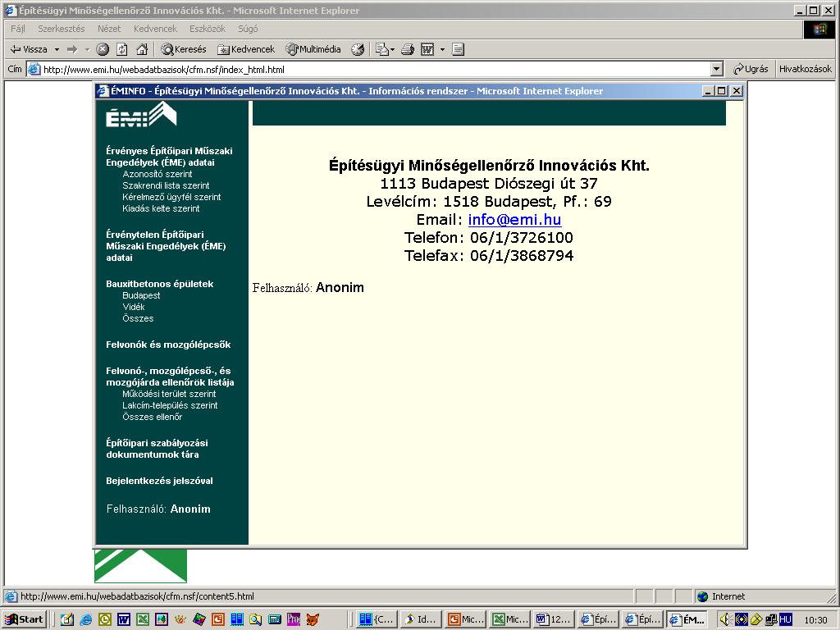Select Vidék under Bauxitbetonos épületek
This screenshot has width=840, height=630.
click(x=134, y=307)
